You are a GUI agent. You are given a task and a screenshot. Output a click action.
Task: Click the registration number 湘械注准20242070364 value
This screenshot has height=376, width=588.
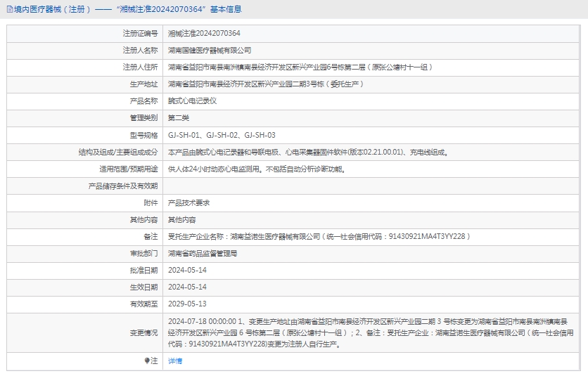click(204, 33)
